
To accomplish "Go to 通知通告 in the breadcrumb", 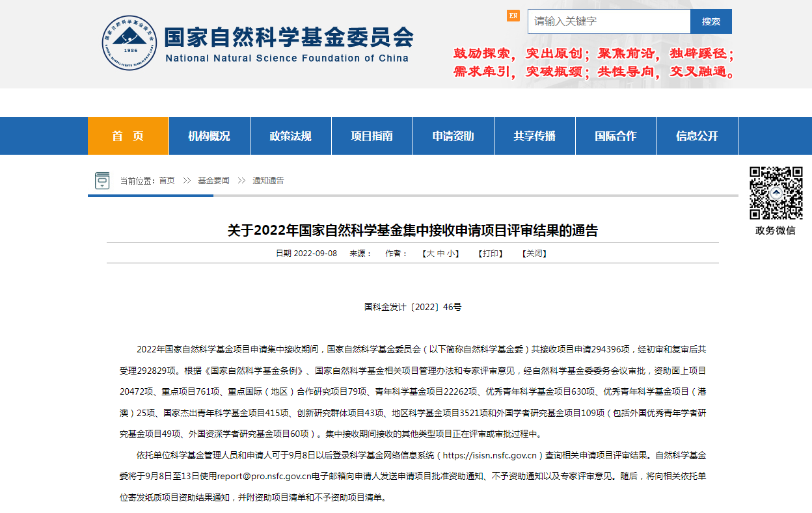I will pyautogui.click(x=268, y=181).
